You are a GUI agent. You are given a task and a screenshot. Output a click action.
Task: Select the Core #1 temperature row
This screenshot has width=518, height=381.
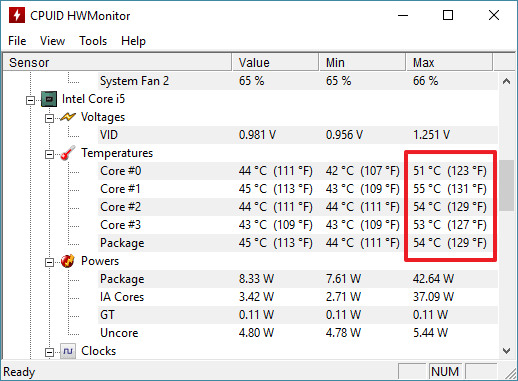point(298,189)
